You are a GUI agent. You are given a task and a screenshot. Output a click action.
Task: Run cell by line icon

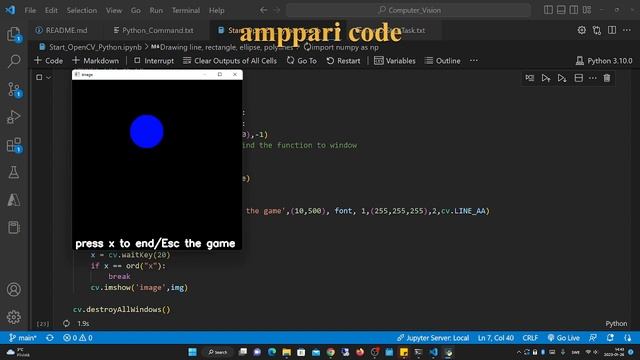tap(530, 78)
